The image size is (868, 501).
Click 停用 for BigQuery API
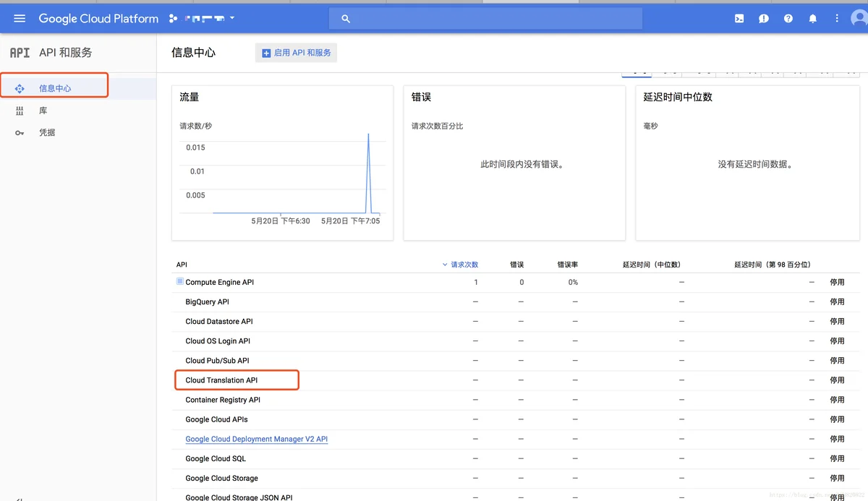tap(837, 302)
